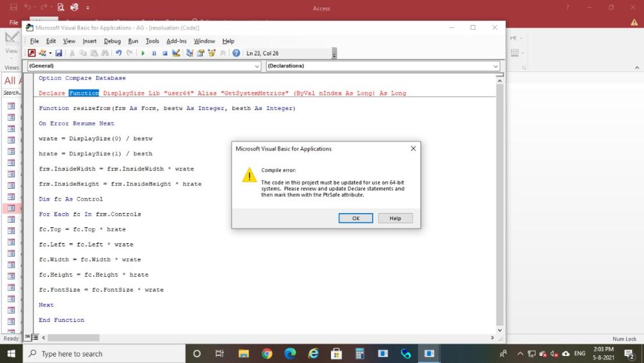This screenshot has width=644, height=363.
Task: Open the Insert object dropdown arrow
Action: (x=50, y=53)
